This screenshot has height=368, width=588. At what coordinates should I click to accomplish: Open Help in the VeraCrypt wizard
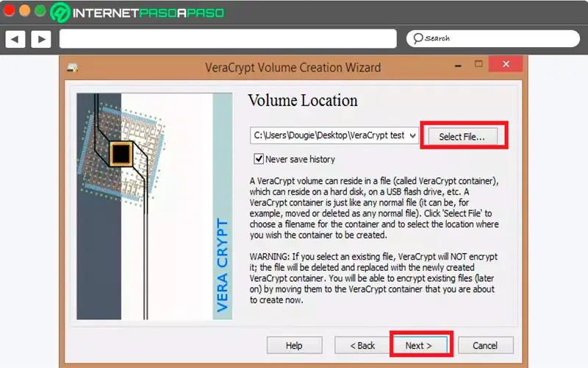295,345
